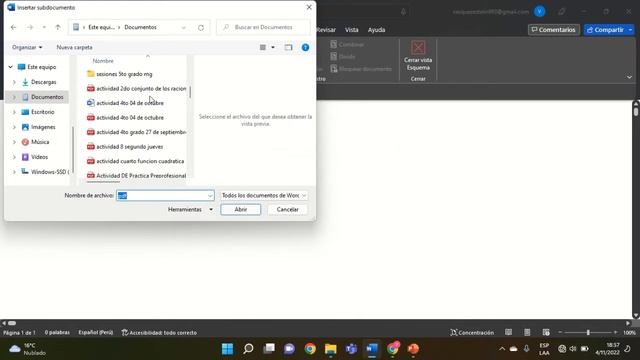Launch the Chat app from the taskbar
The width and height of the screenshot is (640, 360).
coord(289,349)
